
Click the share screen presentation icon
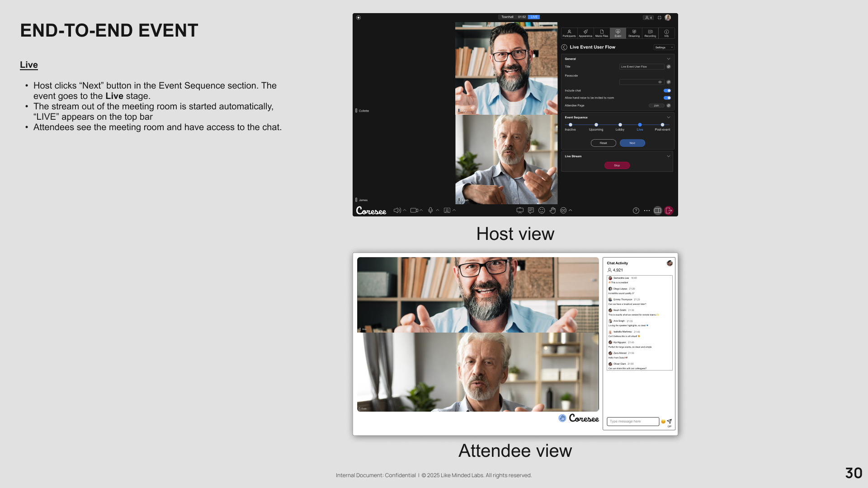pos(520,211)
